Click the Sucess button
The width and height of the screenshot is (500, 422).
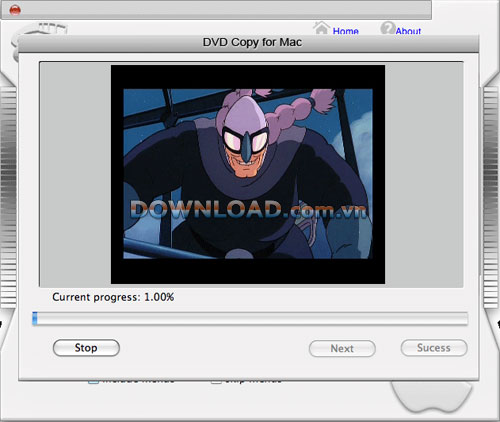(x=434, y=348)
